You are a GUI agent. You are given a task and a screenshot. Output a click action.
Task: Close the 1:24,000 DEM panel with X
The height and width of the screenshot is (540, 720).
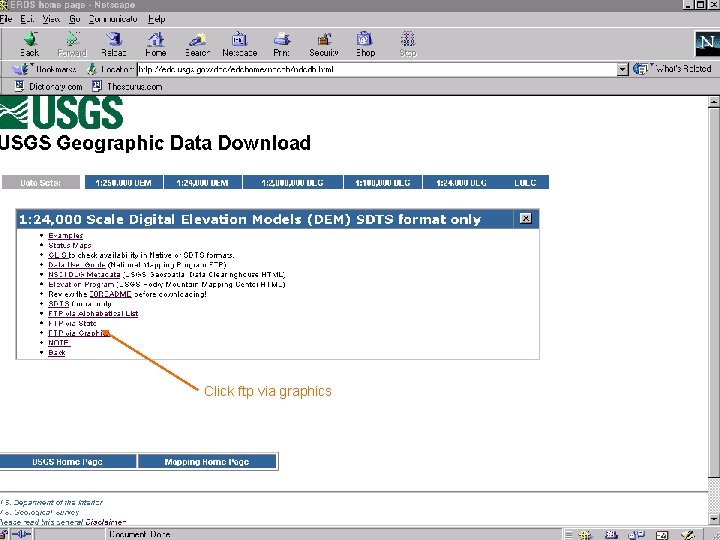(525, 219)
